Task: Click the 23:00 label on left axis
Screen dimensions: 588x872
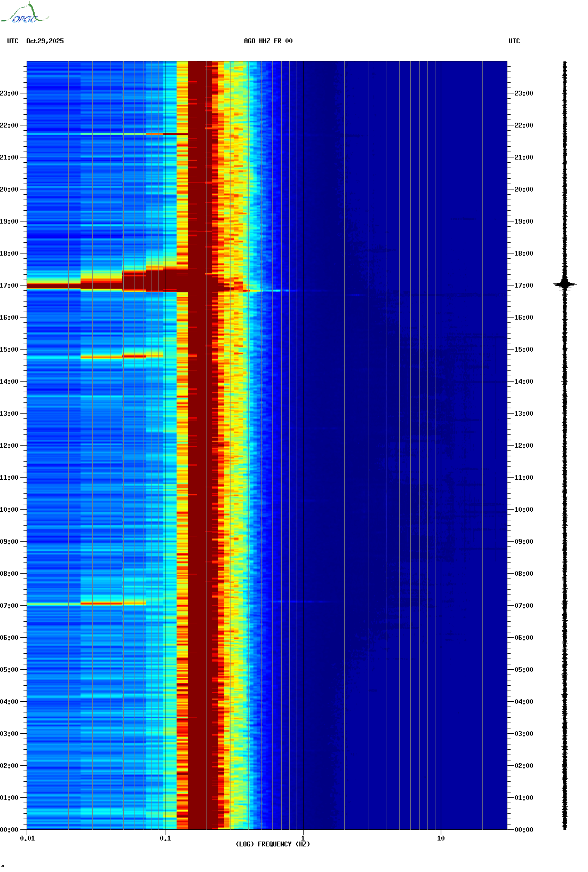Action: coord(9,93)
